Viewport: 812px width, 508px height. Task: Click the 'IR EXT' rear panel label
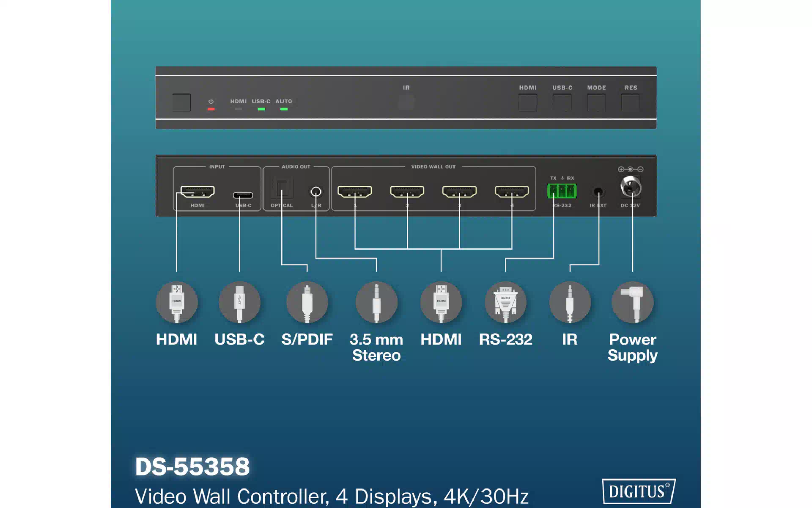(598, 205)
